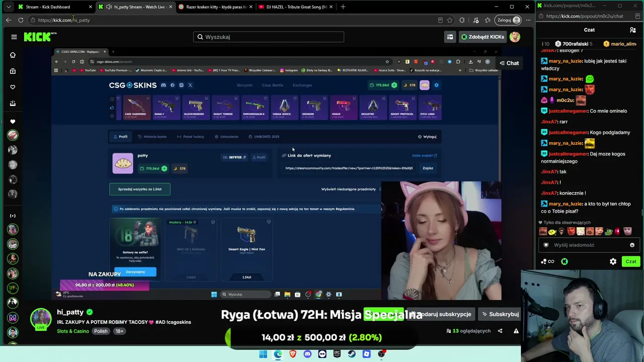644x362 pixels.
Task: Open the hi_patty channel avatar
Action: click(41, 319)
